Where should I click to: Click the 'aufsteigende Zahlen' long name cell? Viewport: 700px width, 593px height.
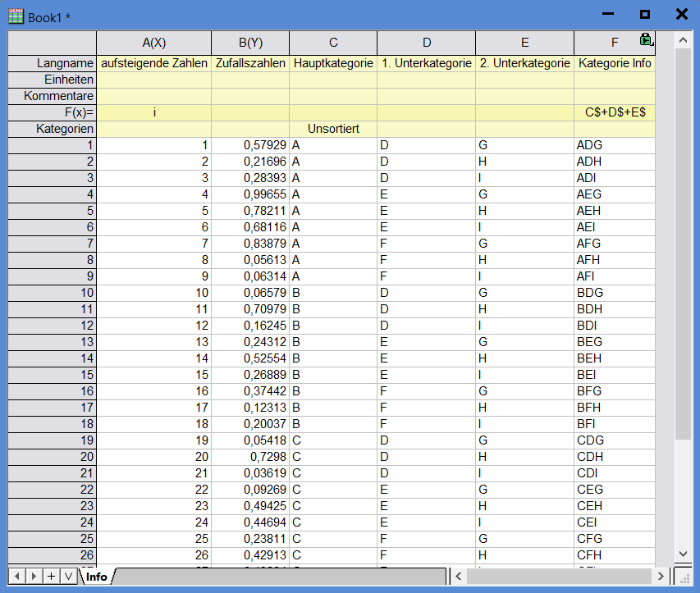pyautogui.click(x=154, y=63)
